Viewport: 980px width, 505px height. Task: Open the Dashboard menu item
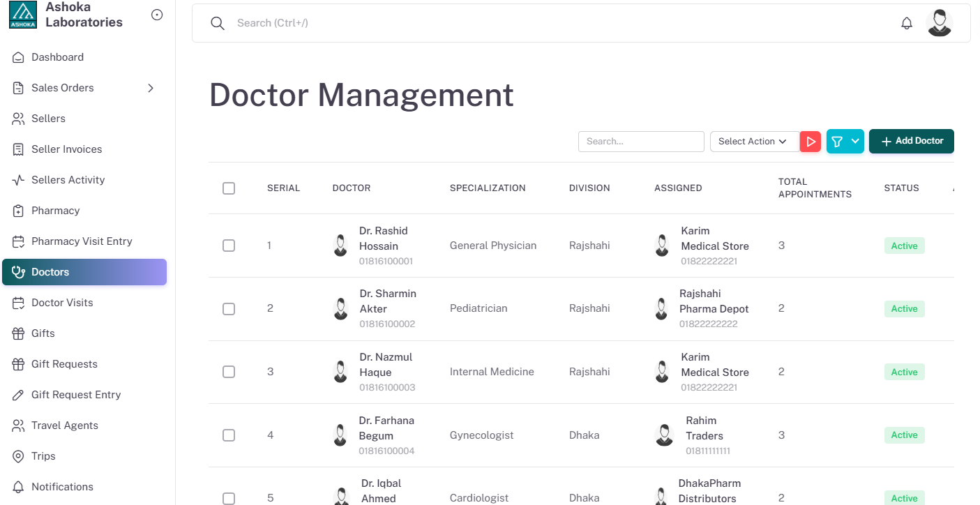(x=84, y=57)
